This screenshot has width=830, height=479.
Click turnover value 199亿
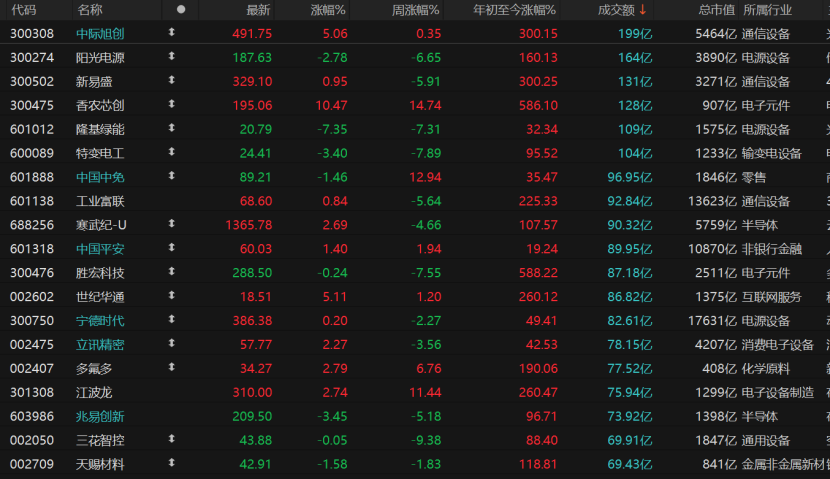pyautogui.click(x=635, y=34)
